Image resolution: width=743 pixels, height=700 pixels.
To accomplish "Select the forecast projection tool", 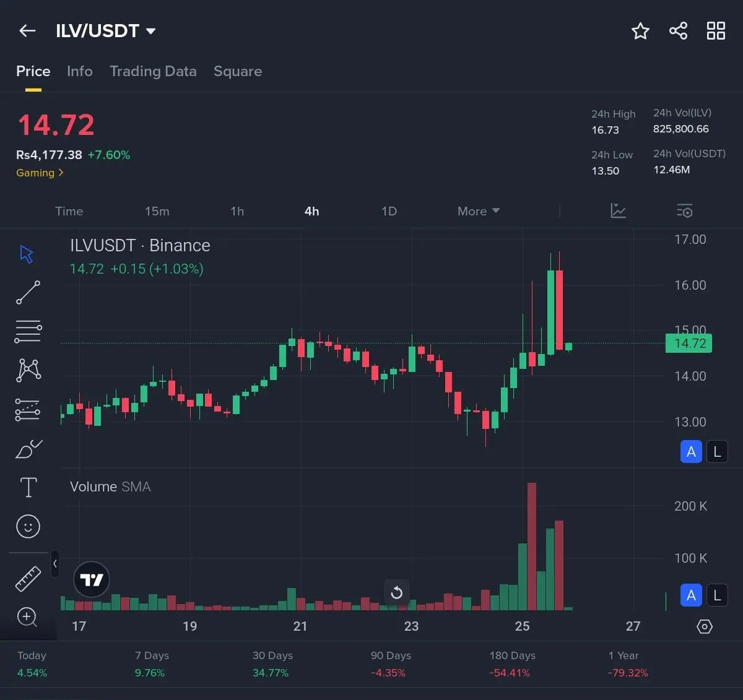I will [x=28, y=410].
